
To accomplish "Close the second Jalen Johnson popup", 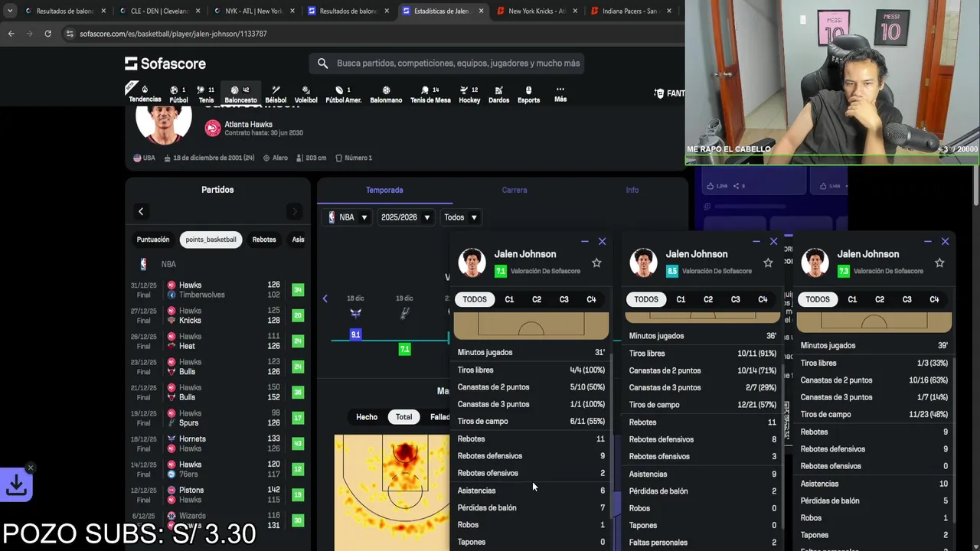I will point(773,241).
